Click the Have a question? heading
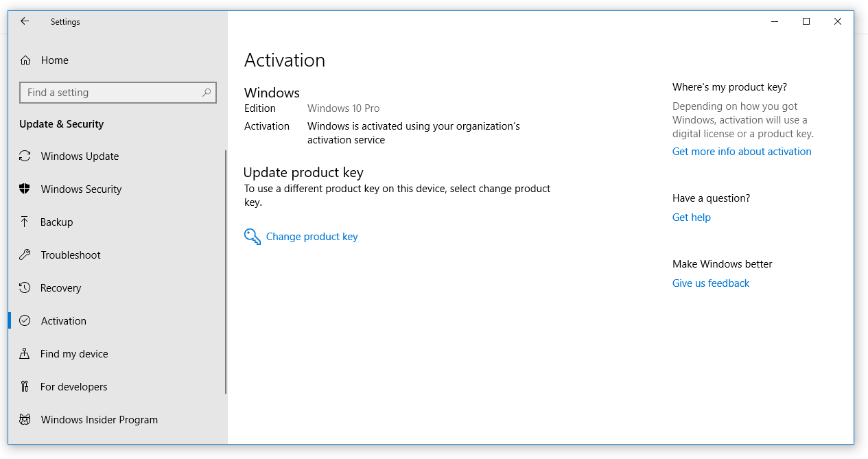Viewport: 868px width, 459px height. (x=711, y=198)
